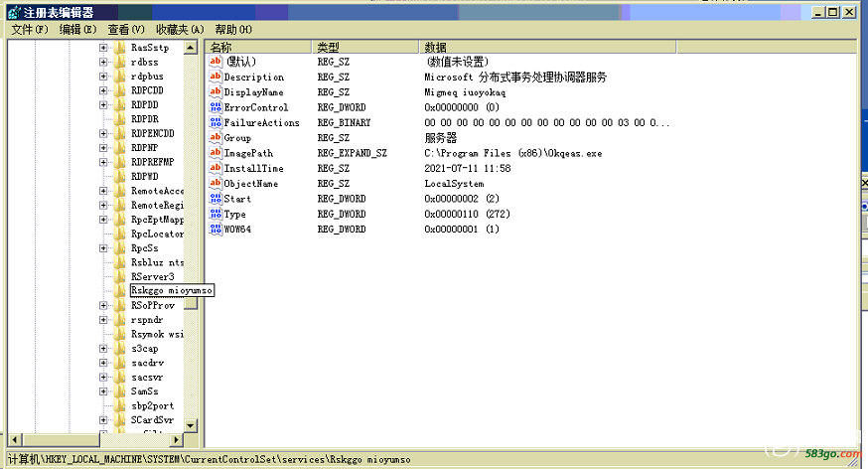Expand the RasSstp tree node

coord(103,48)
